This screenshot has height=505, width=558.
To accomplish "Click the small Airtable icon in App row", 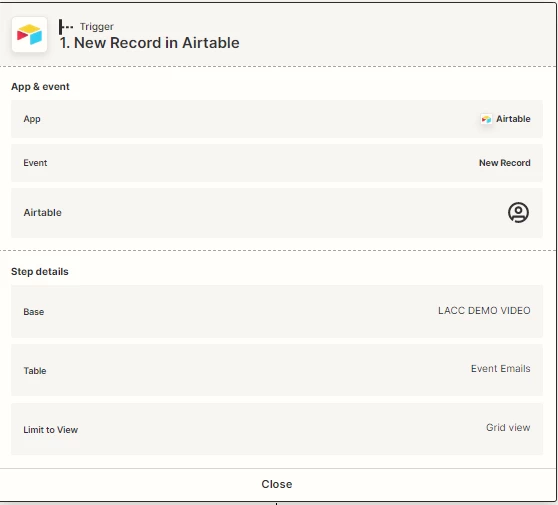I will pyautogui.click(x=486, y=119).
